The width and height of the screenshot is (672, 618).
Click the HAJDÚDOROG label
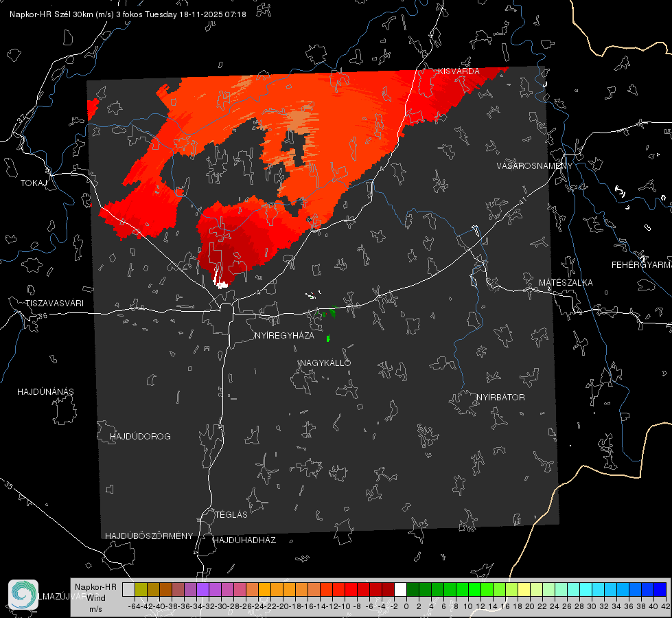pos(140,436)
